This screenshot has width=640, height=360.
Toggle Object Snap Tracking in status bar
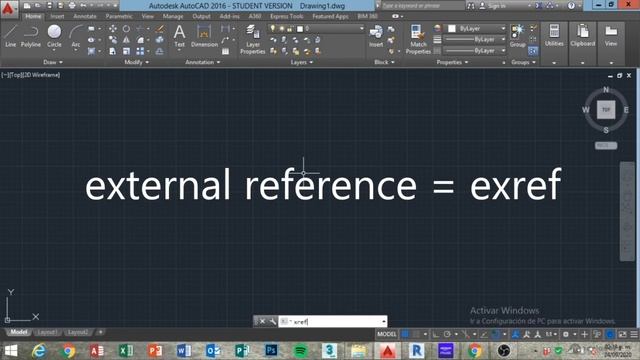484,334
